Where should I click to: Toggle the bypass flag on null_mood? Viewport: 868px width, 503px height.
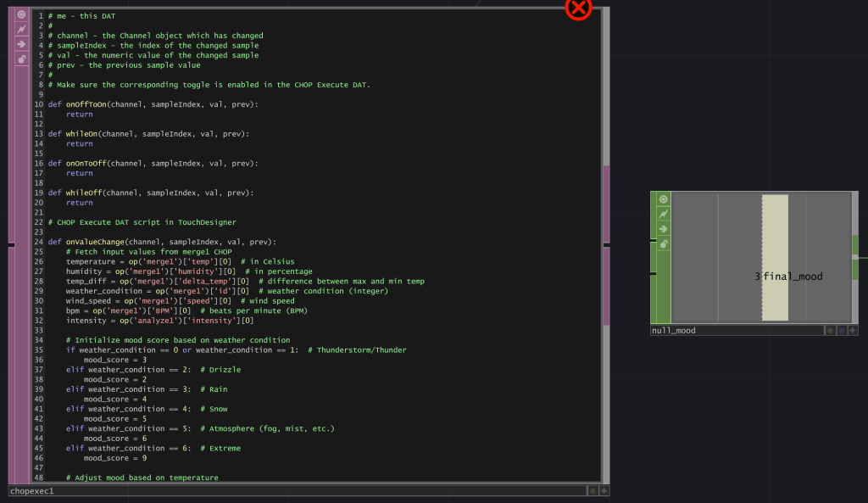coord(663,214)
